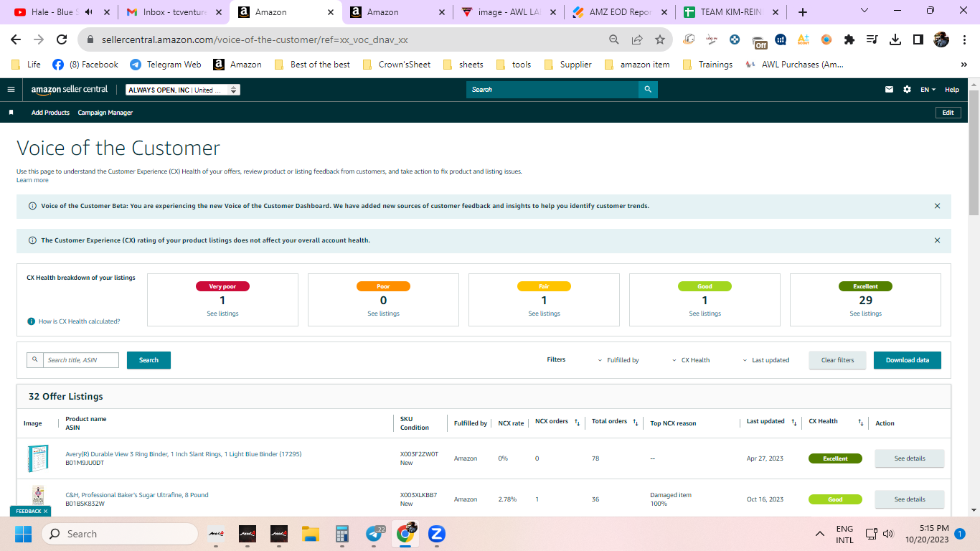Open the 'Crown'sSheet' bookmarks folder

(x=397, y=65)
